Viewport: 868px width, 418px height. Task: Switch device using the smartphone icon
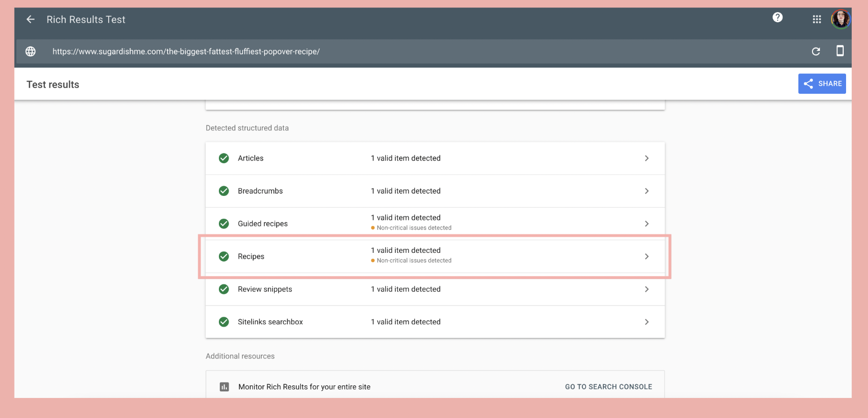[840, 51]
